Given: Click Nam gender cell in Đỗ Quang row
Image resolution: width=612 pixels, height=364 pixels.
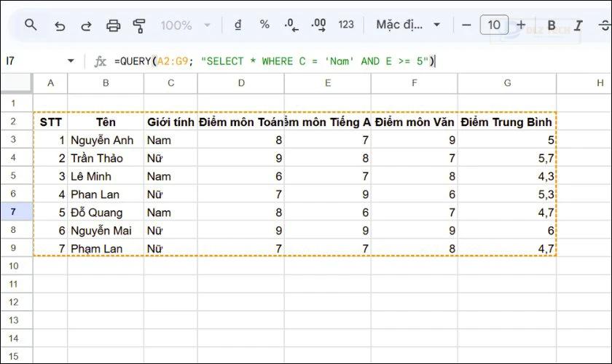Looking at the screenshot, I should [x=170, y=213].
